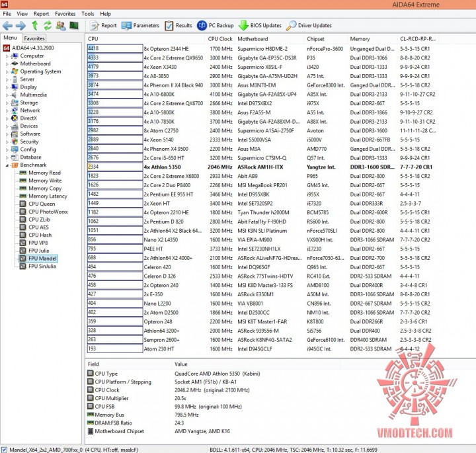The width and height of the screenshot is (476, 453).
Task: Switch to the Favorites tab
Action: click(x=34, y=38)
